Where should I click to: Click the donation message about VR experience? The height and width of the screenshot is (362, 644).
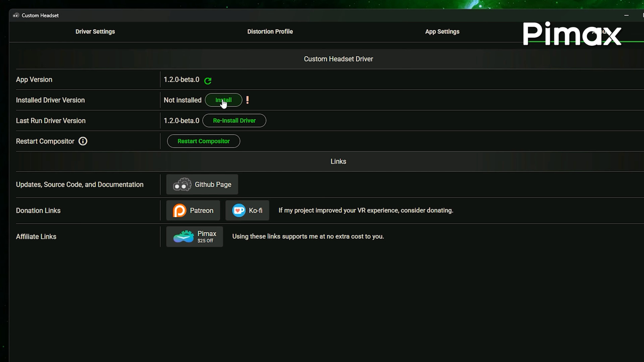tap(366, 210)
